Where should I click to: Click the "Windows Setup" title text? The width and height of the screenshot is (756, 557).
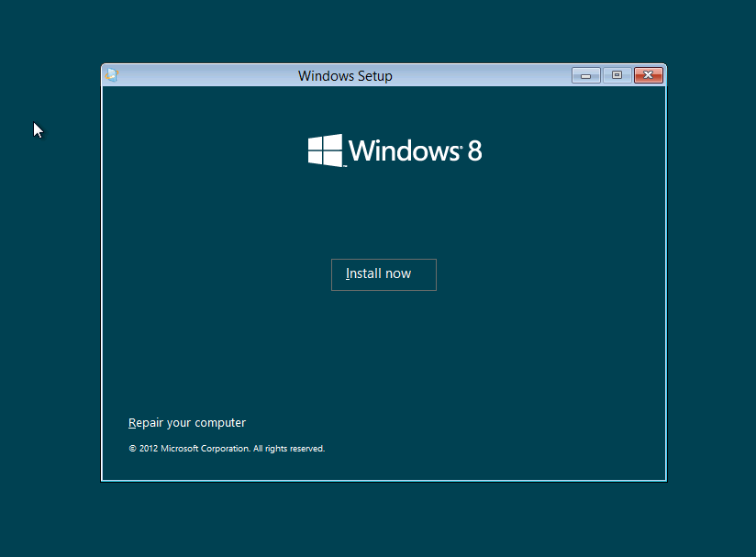coord(345,76)
